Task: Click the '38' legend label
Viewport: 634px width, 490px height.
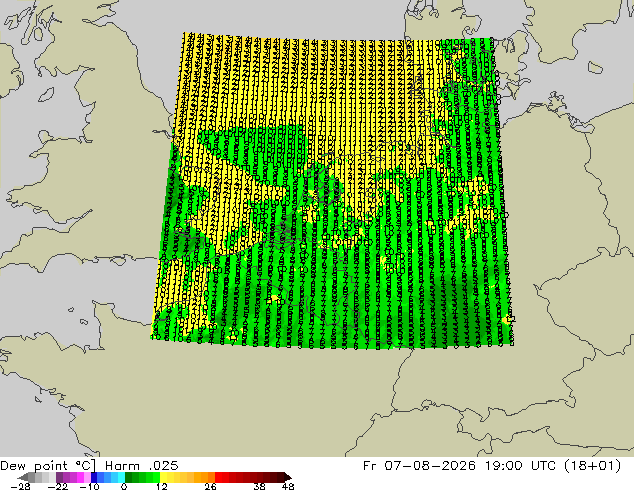Action: pos(259,486)
